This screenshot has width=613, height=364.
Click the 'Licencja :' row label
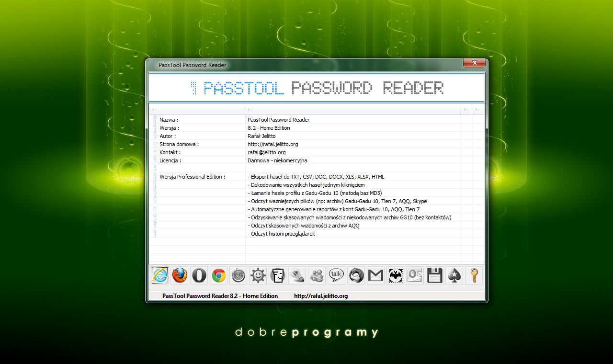[170, 160]
